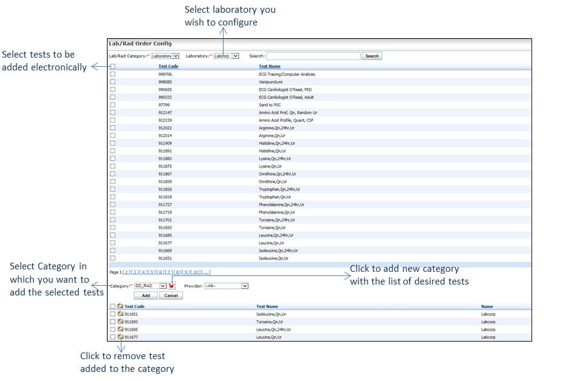588x381 pixels.
Task: Click test name ECG Tracing/Computer Analysis
Action: tap(287, 74)
